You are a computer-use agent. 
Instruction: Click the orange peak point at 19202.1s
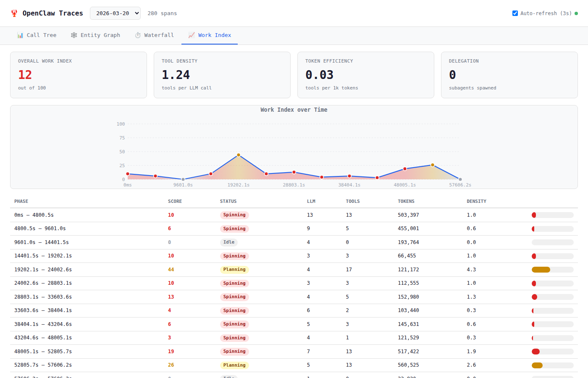(x=239, y=155)
